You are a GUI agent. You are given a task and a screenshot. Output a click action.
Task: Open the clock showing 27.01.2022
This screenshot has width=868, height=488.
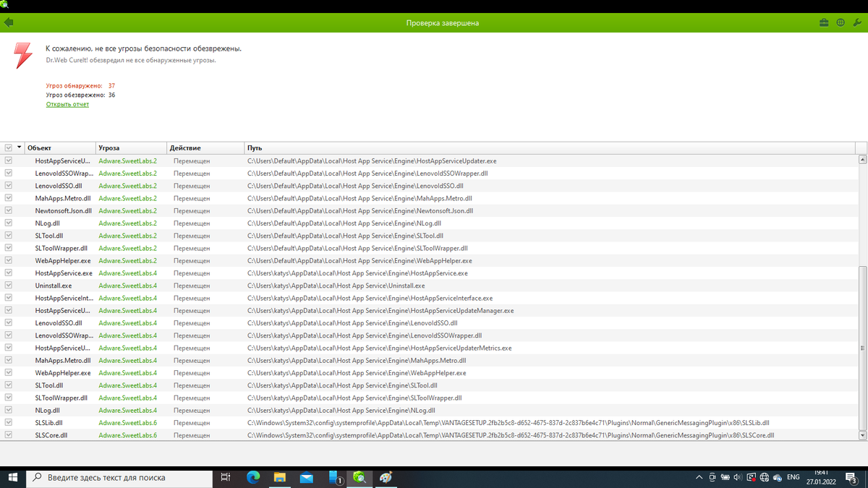pyautogui.click(x=822, y=477)
